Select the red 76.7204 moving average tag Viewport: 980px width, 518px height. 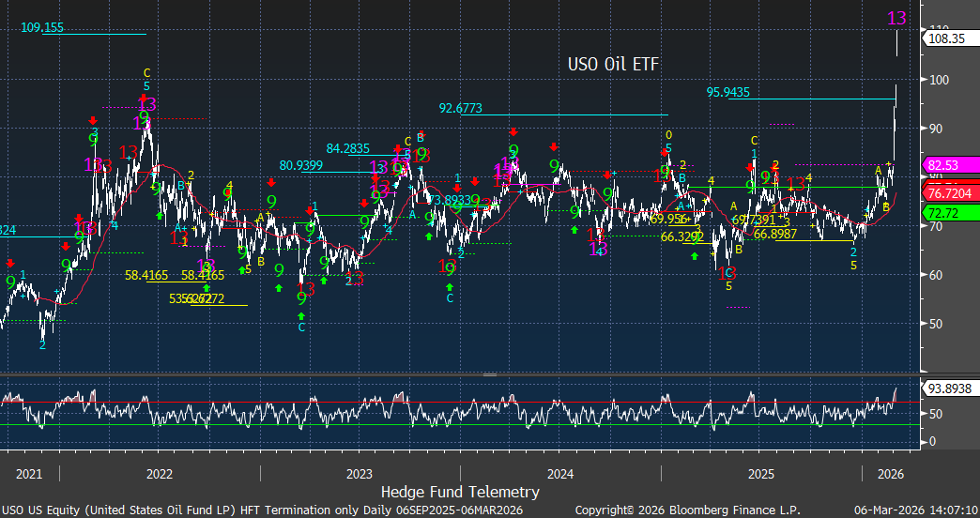coord(950,192)
